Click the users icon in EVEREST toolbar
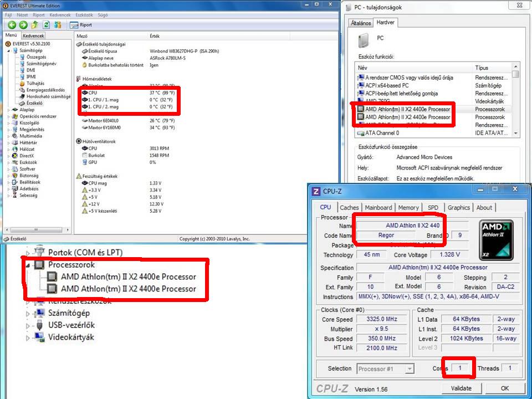 pos(58,25)
